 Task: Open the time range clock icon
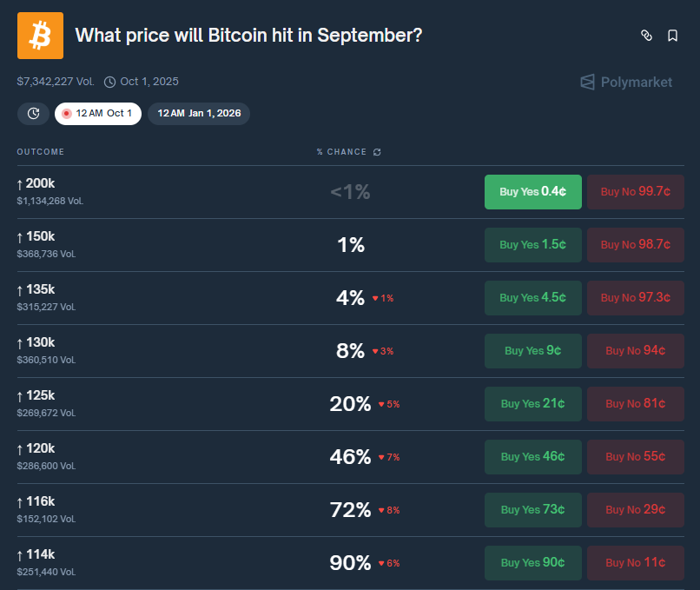[x=33, y=113]
